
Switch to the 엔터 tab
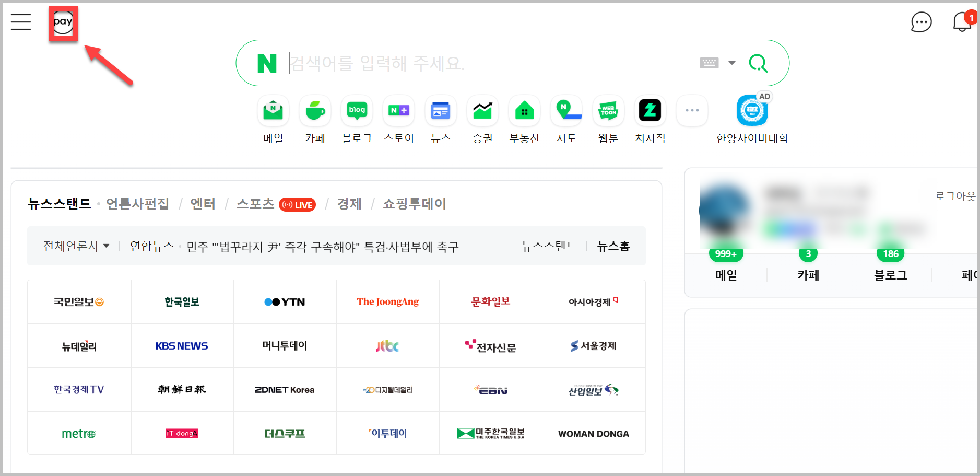click(x=203, y=204)
